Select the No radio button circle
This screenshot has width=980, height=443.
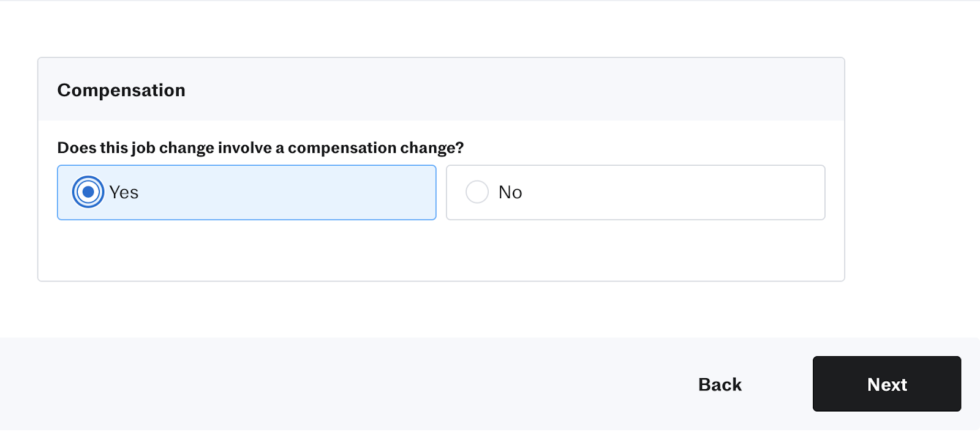coord(477,192)
